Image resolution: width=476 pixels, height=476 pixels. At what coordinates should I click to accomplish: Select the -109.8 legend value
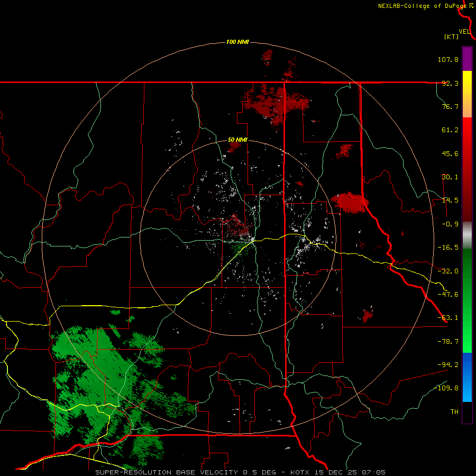coord(446,388)
